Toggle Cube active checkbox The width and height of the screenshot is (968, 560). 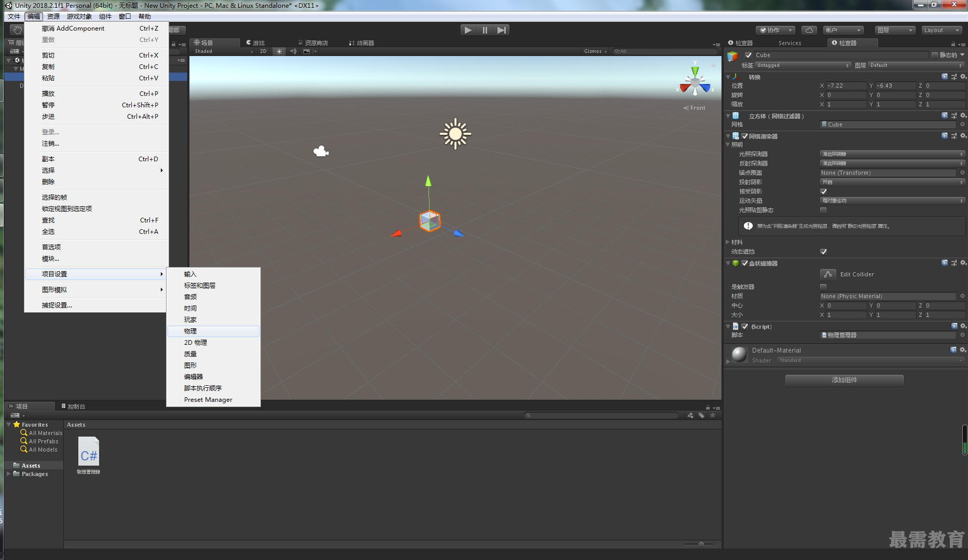(749, 55)
